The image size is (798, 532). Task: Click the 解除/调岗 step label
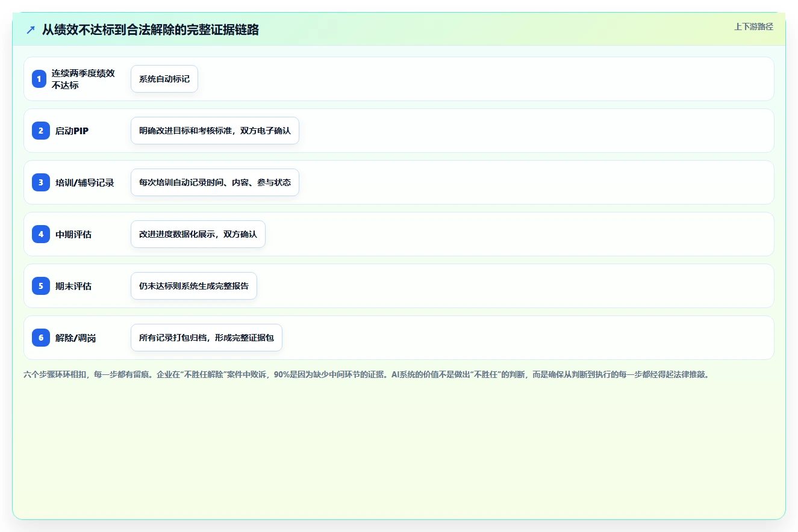tap(76, 338)
